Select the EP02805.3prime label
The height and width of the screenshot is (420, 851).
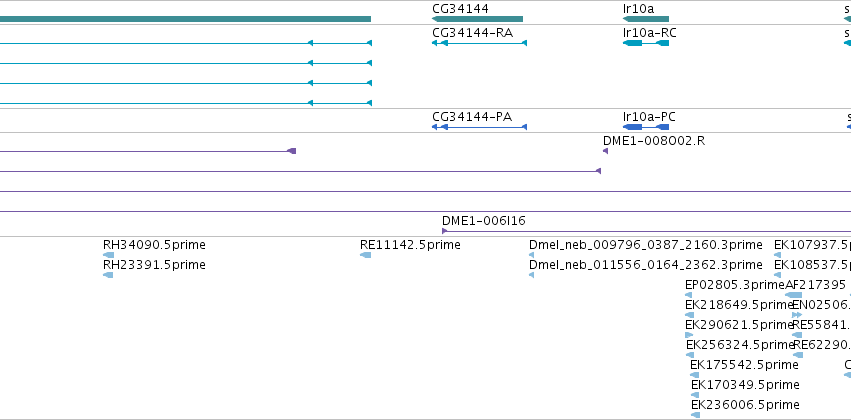coord(735,285)
